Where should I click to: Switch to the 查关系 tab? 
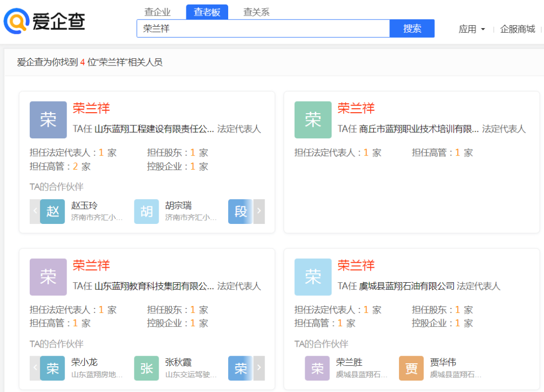pos(256,12)
